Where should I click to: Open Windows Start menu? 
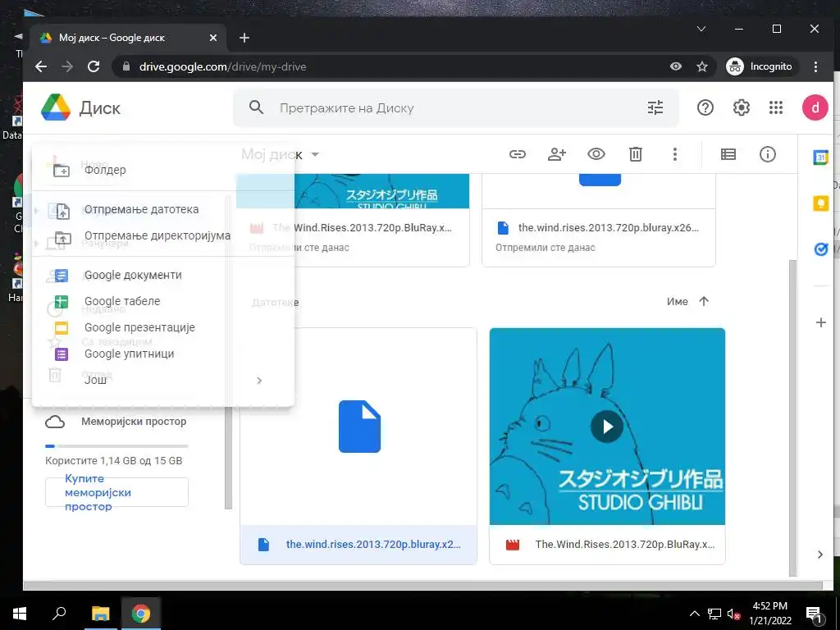click(x=20, y=614)
